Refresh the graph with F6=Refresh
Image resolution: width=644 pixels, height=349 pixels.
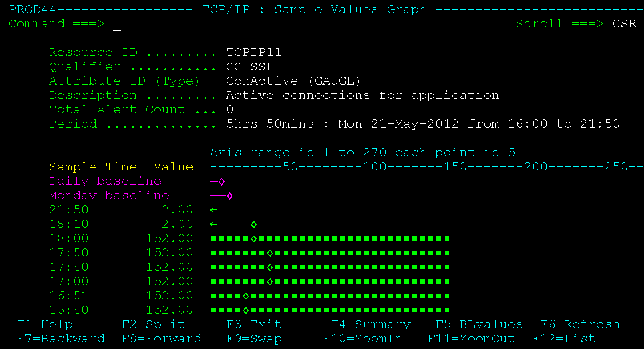point(580,324)
